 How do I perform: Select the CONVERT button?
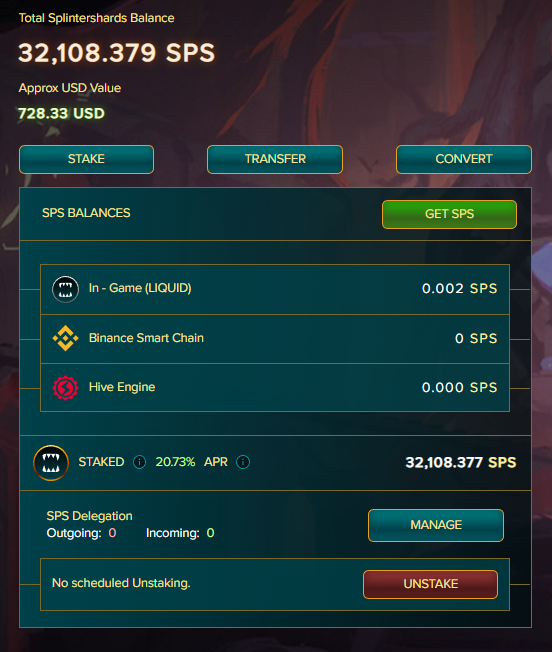pyautogui.click(x=464, y=159)
